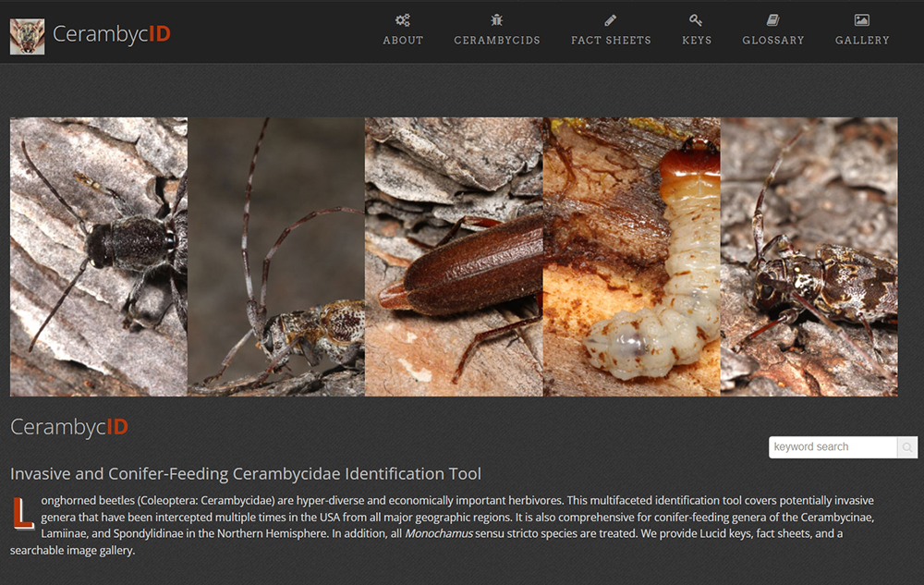Click the beetle face logo image

coord(27,35)
